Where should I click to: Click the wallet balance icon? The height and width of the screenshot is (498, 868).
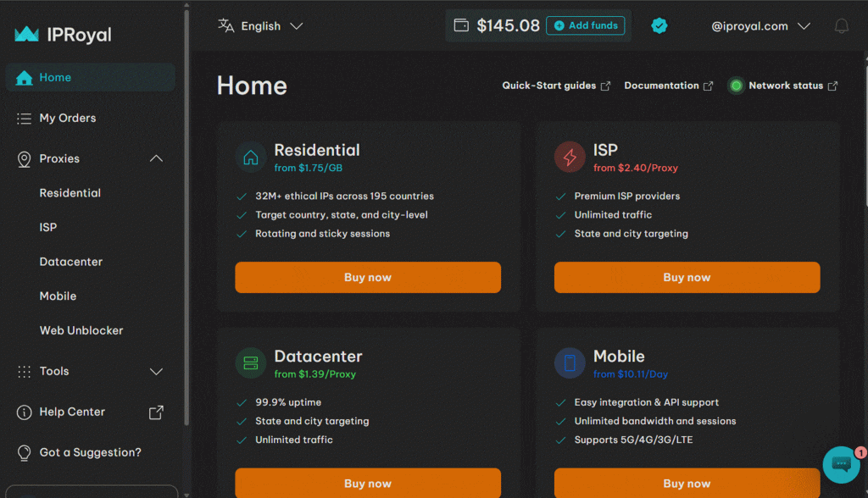(461, 25)
